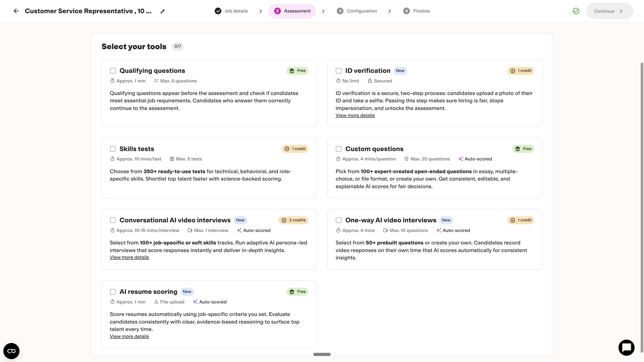Jump to the Finalize step
Viewport: 644px width, 362px height.
417,11
